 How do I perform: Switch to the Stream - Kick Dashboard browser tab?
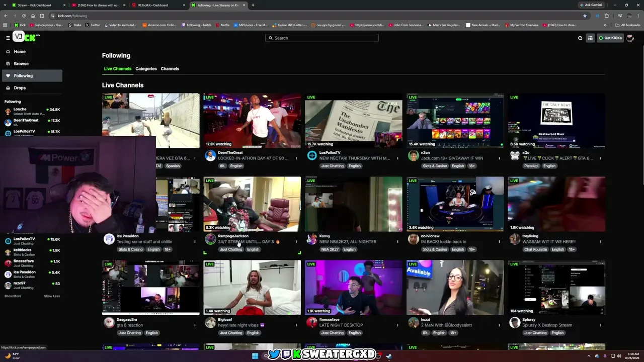38,5
